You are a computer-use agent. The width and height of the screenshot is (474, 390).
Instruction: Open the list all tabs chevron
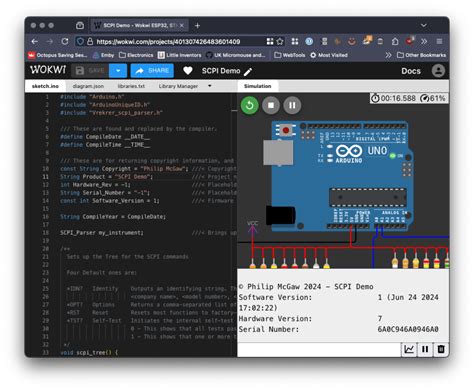point(423,25)
